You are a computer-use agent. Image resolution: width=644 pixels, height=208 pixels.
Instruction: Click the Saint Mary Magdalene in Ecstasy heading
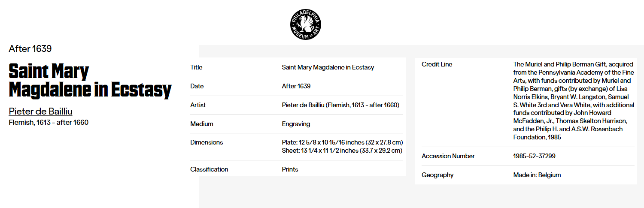pyautogui.click(x=90, y=81)
